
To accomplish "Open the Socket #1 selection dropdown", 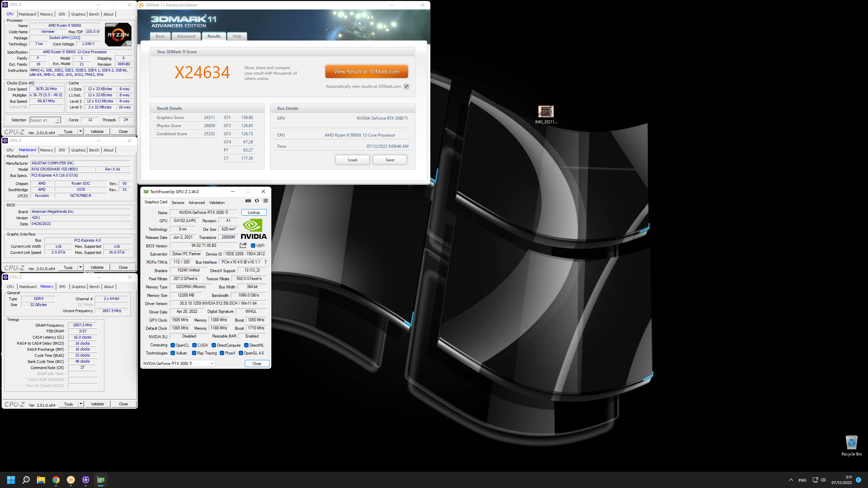I will [45, 120].
